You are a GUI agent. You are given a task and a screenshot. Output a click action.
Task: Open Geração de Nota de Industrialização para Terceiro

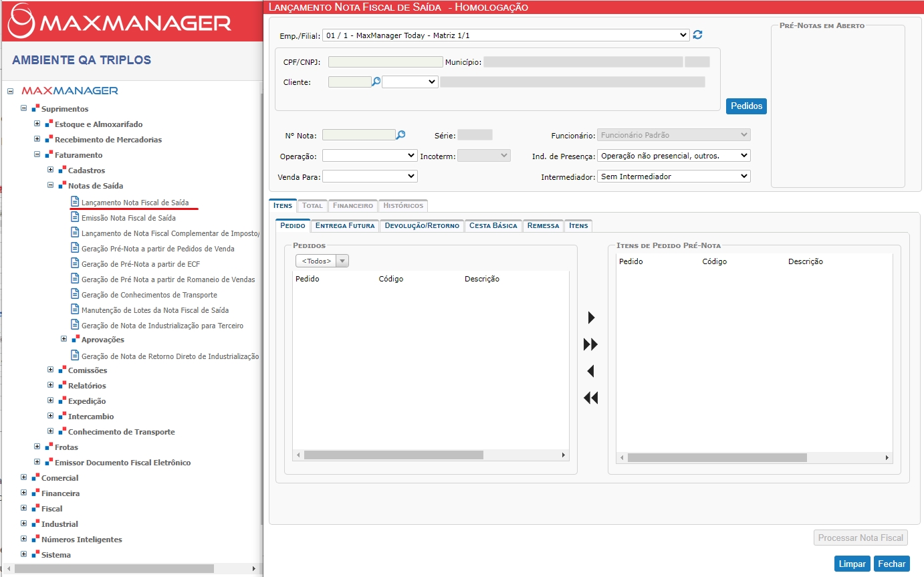pos(162,326)
